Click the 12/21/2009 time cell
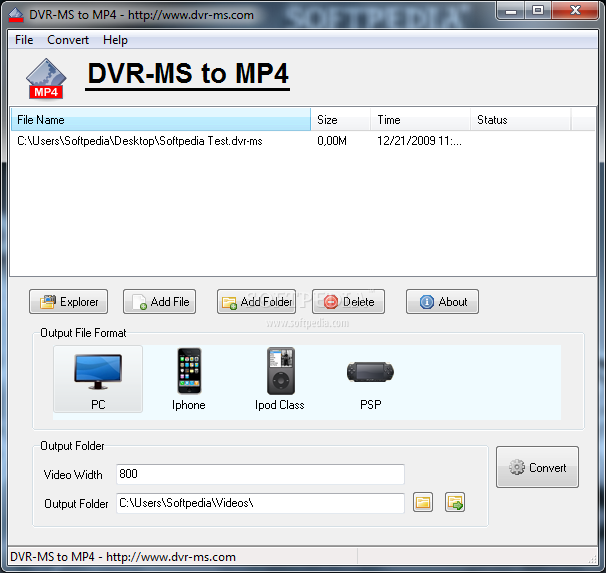 point(419,141)
